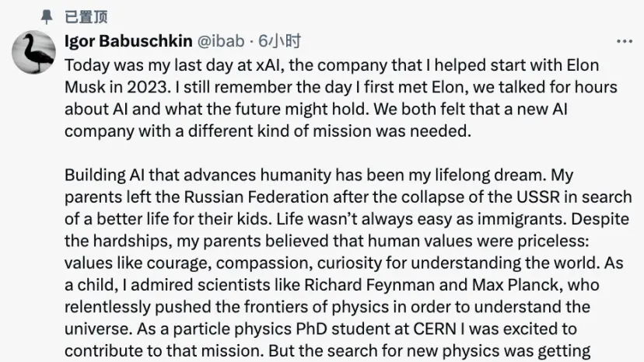Open the three-dot more options menu
Image resolution: width=644 pixels, height=362 pixels.
pyautogui.click(x=624, y=41)
